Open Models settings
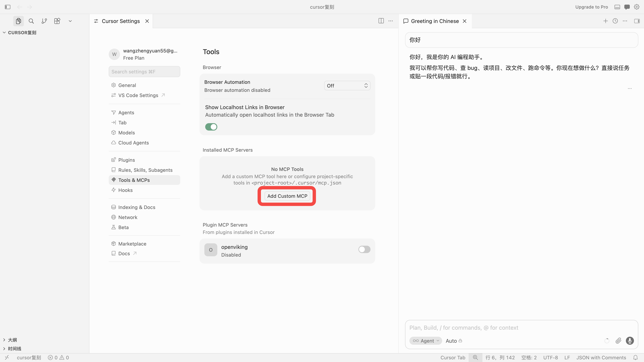This screenshot has width=644, height=362. pos(144,133)
